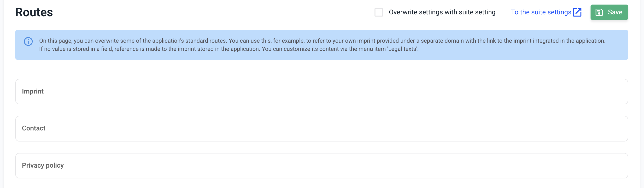The height and width of the screenshot is (188, 644).
Task: Click the word Save on the button
Action: pos(615,12)
